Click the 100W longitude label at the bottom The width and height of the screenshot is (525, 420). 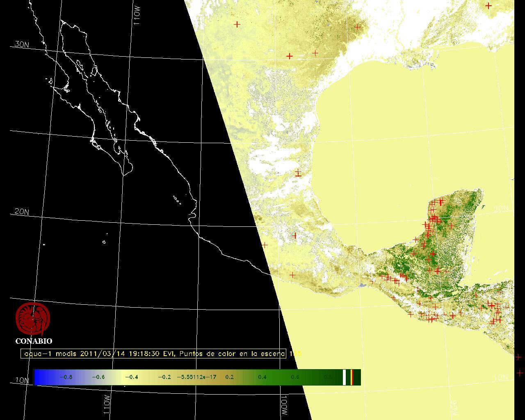[x=284, y=405]
